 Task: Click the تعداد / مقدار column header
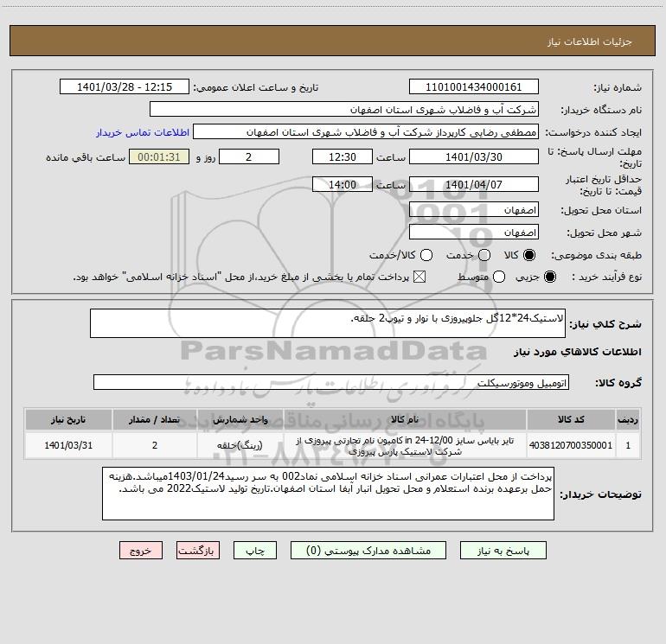point(155,419)
